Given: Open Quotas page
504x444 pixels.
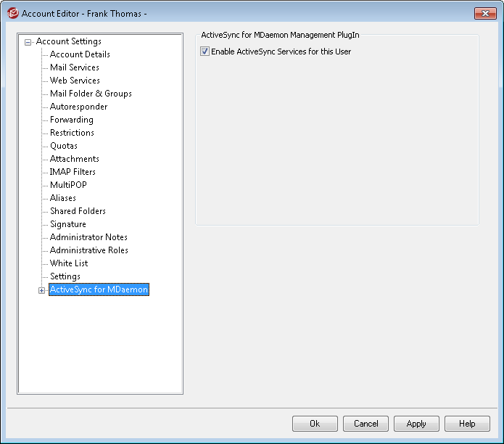Looking at the screenshot, I should [64, 146].
